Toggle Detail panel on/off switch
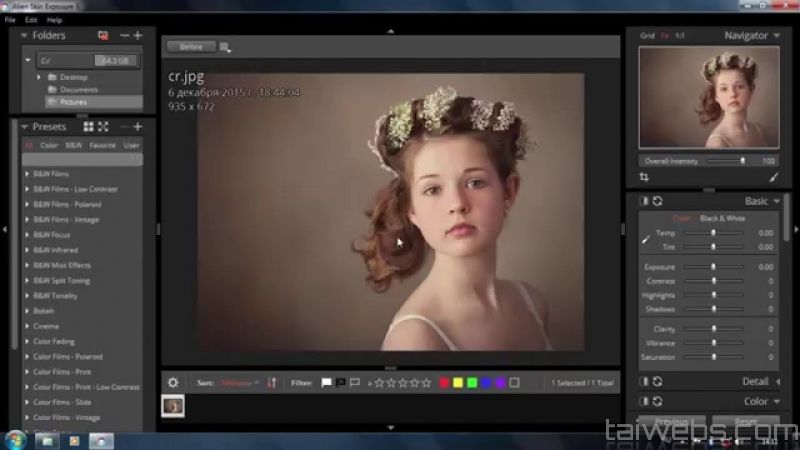 point(644,382)
